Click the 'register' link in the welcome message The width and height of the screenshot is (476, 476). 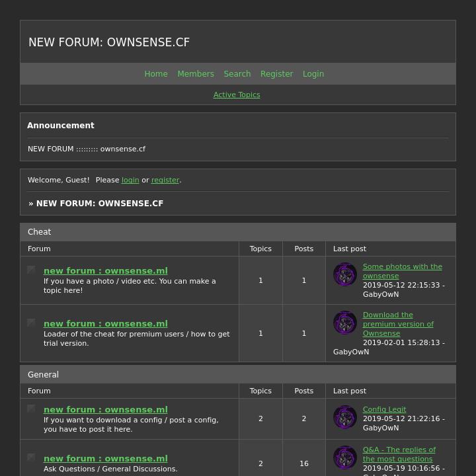165,180
